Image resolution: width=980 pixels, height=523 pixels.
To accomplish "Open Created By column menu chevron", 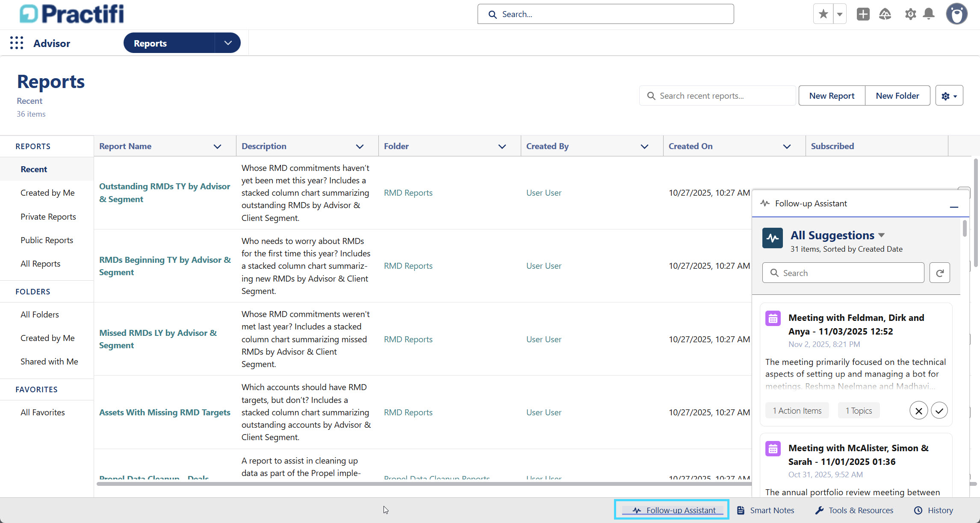I will coord(644,147).
